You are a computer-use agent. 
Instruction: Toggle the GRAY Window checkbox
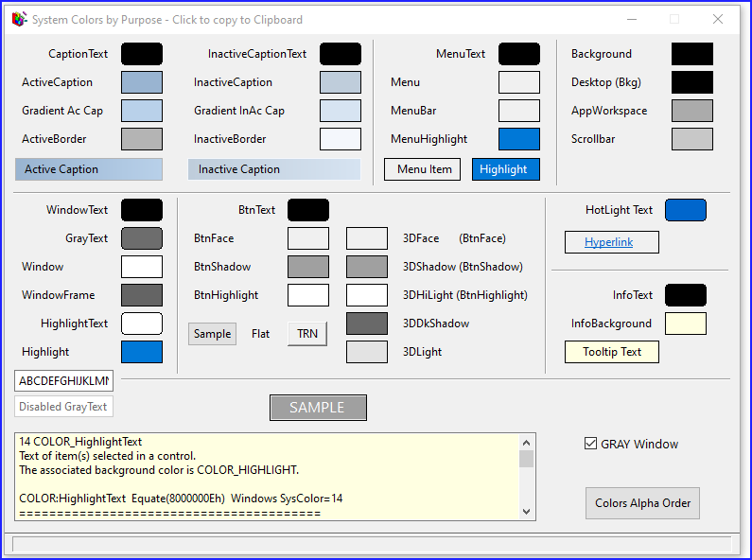pos(591,444)
